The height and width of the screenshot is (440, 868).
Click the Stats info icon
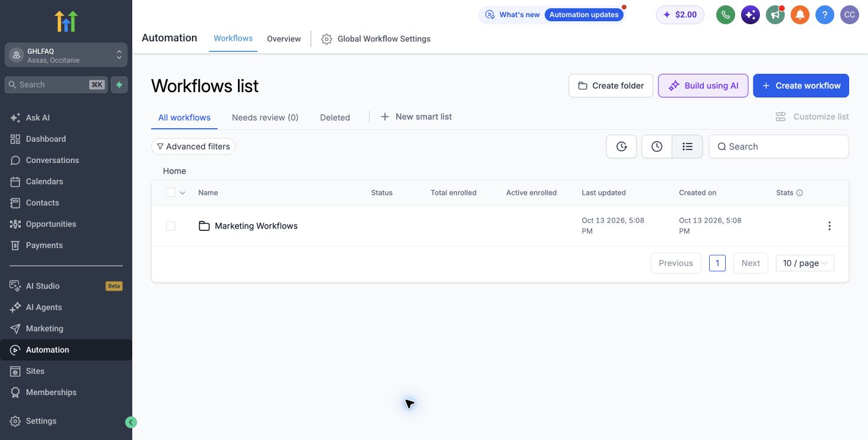tap(800, 193)
